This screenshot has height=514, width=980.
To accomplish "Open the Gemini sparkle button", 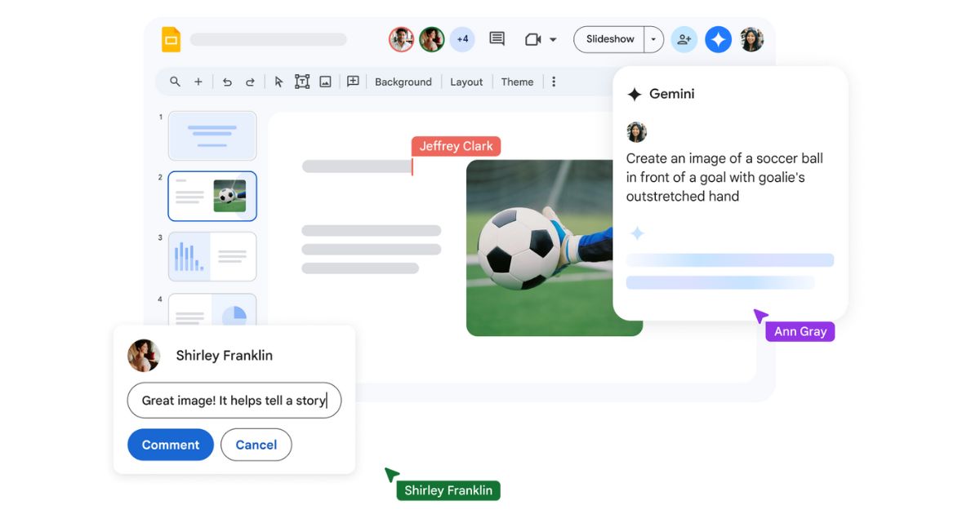I will pyautogui.click(x=718, y=39).
